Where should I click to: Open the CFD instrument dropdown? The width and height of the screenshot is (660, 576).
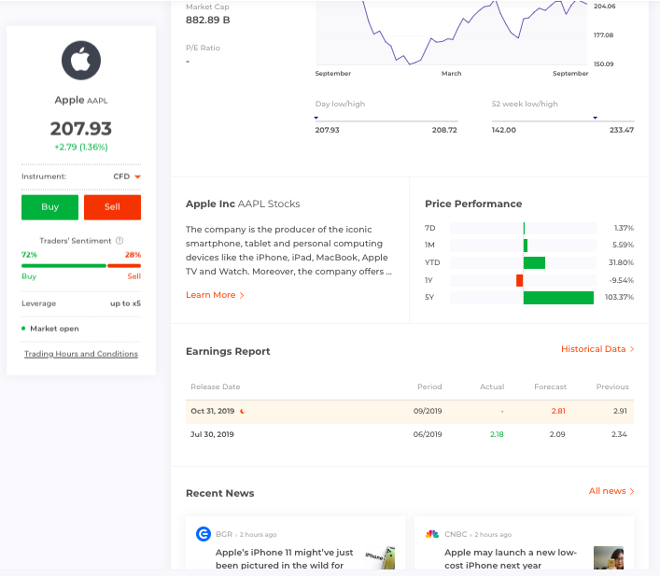click(127, 176)
